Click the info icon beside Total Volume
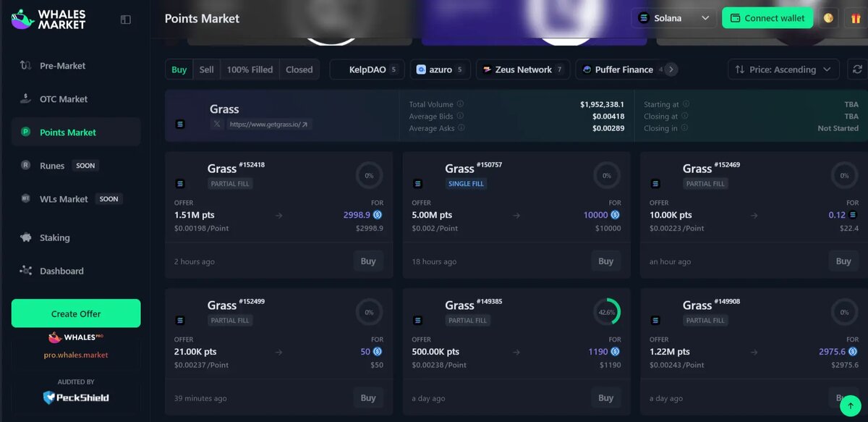This screenshot has height=422, width=868. pos(460,104)
